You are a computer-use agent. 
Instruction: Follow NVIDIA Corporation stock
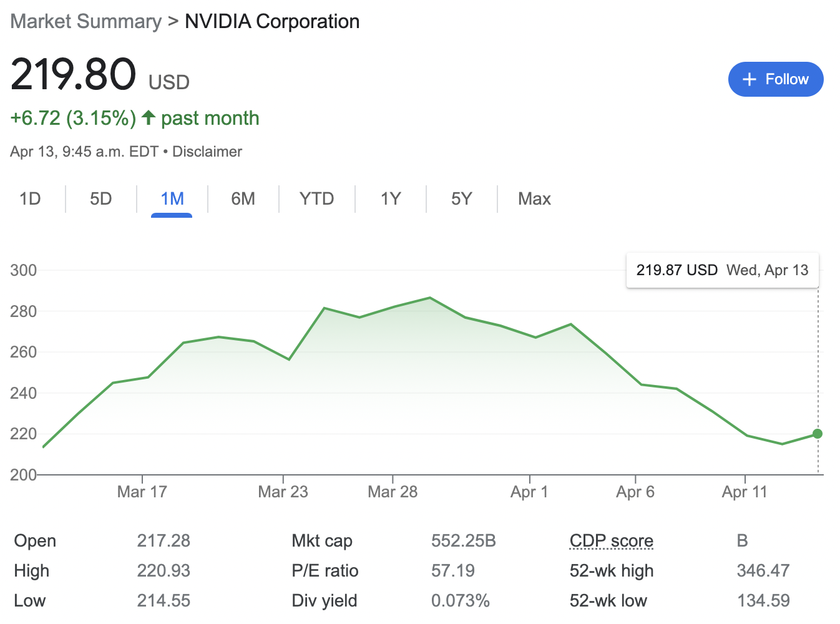point(775,79)
